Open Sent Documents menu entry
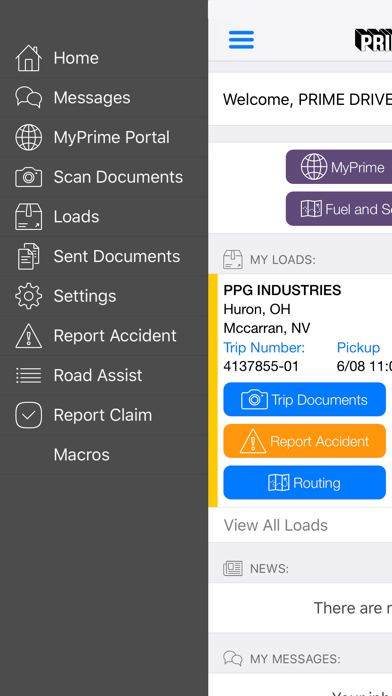The height and width of the screenshot is (696, 392). (x=104, y=256)
